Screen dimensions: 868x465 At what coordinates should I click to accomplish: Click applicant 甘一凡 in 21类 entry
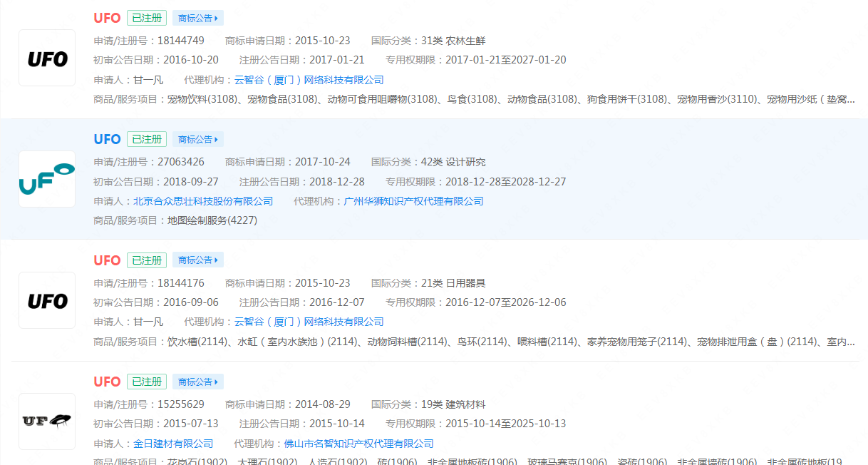point(148,322)
